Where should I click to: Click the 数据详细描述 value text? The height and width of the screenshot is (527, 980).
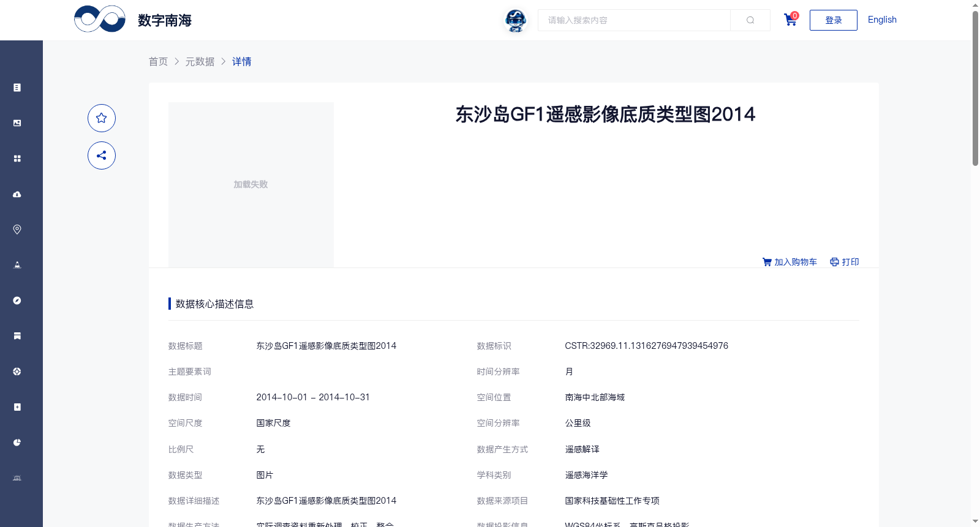pyautogui.click(x=326, y=501)
